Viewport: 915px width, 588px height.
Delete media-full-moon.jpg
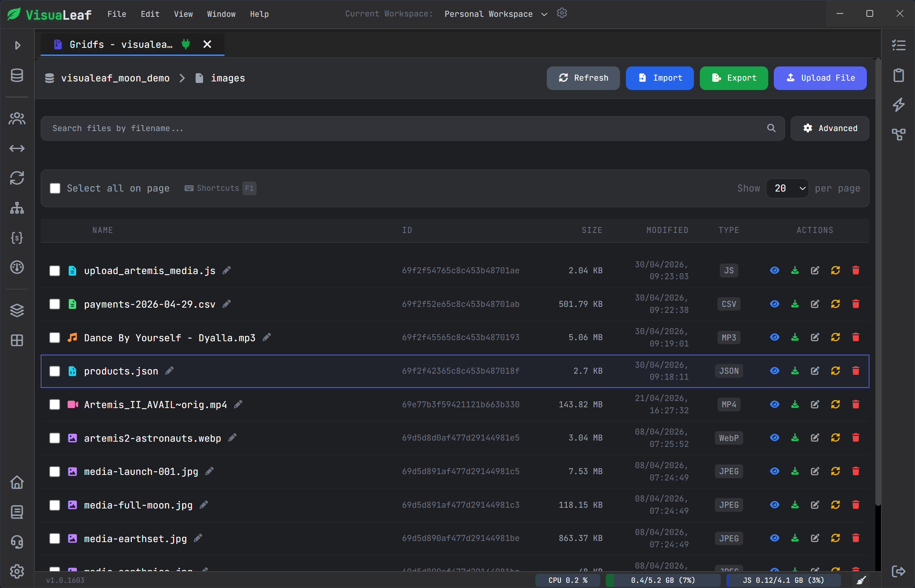coord(855,505)
